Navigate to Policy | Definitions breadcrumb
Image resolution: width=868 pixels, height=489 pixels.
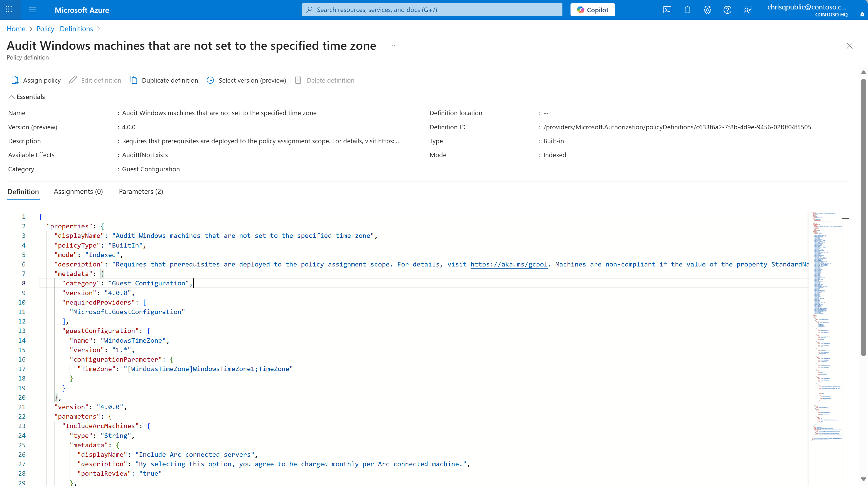tap(65, 29)
